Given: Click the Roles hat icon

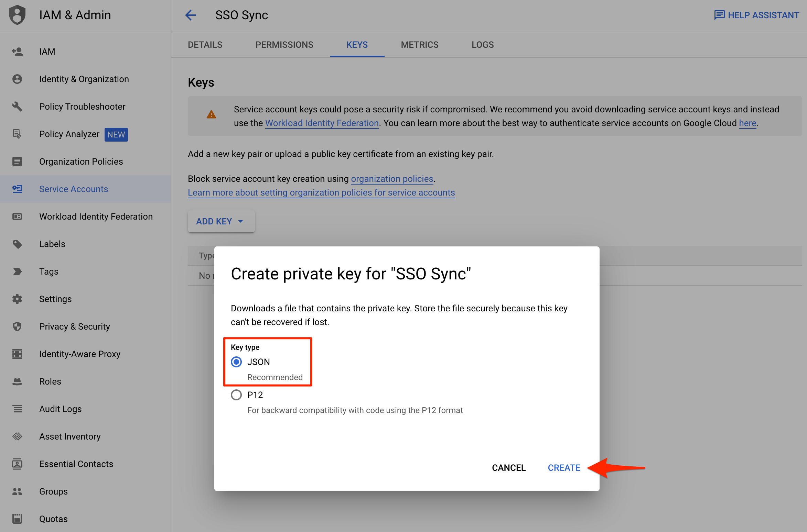Looking at the screenshot, I should click(x=17, y=381).
